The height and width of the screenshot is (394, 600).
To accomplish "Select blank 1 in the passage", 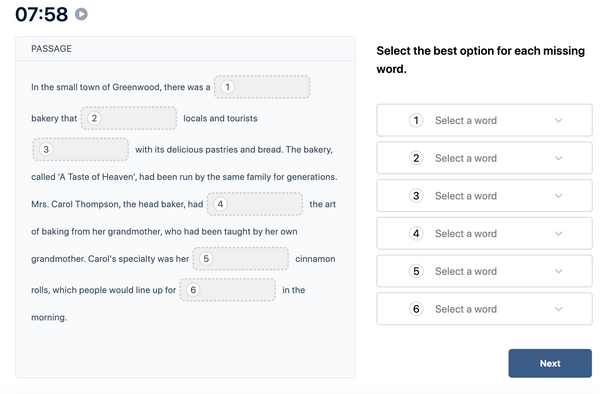I will coord(262,87).
